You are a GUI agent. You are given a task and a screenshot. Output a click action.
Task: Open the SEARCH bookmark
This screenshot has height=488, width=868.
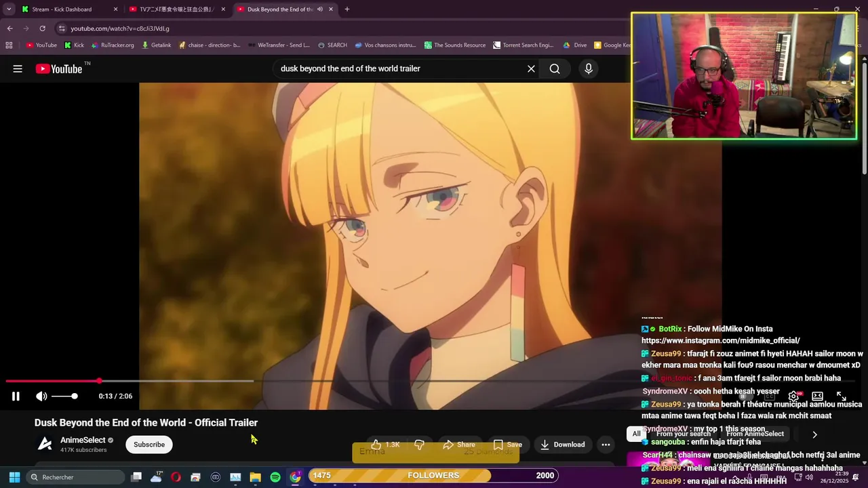tap(332, 45)
